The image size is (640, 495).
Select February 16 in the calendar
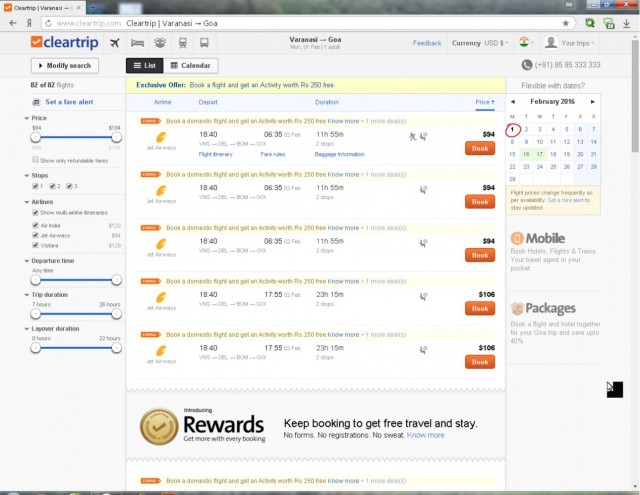pos(526,154)
